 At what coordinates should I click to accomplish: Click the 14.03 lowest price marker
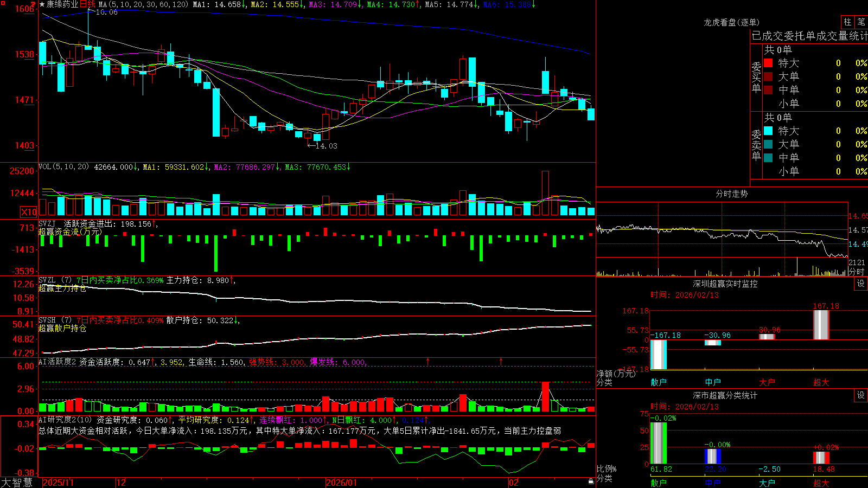pos(322,146)
